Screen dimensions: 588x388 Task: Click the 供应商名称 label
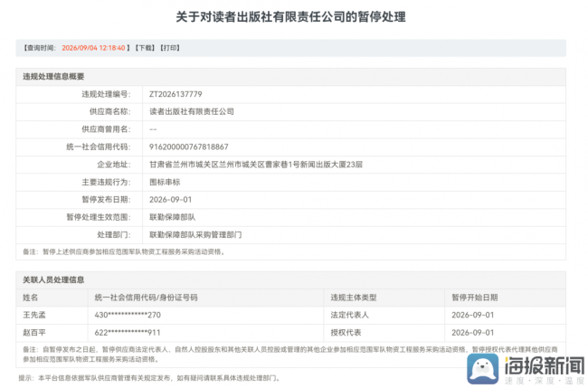[x=109, y=111]
